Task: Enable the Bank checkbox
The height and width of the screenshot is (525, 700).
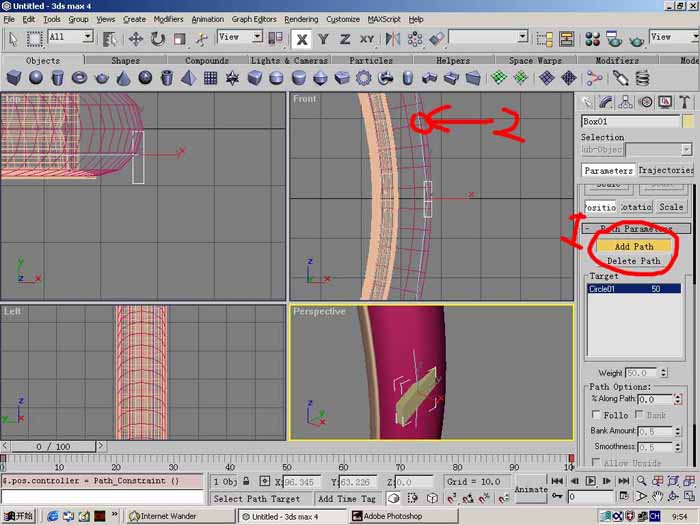Action: 639,415
